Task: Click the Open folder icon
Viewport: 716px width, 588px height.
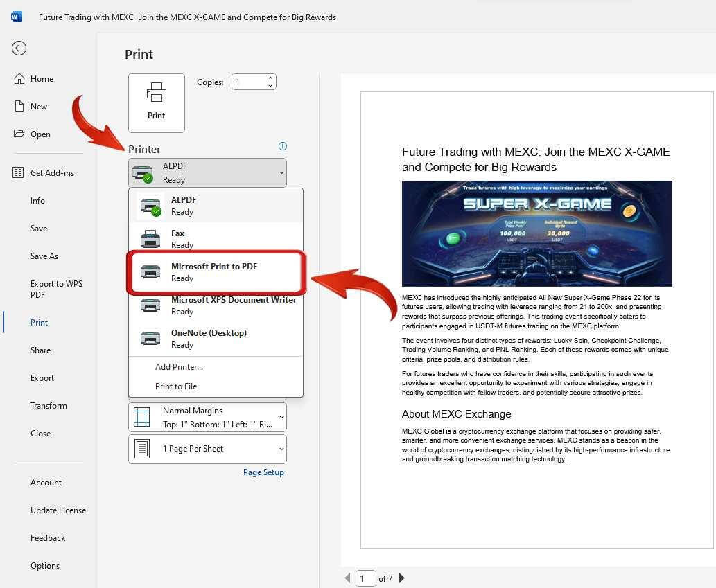Action: tap(19, 134)
